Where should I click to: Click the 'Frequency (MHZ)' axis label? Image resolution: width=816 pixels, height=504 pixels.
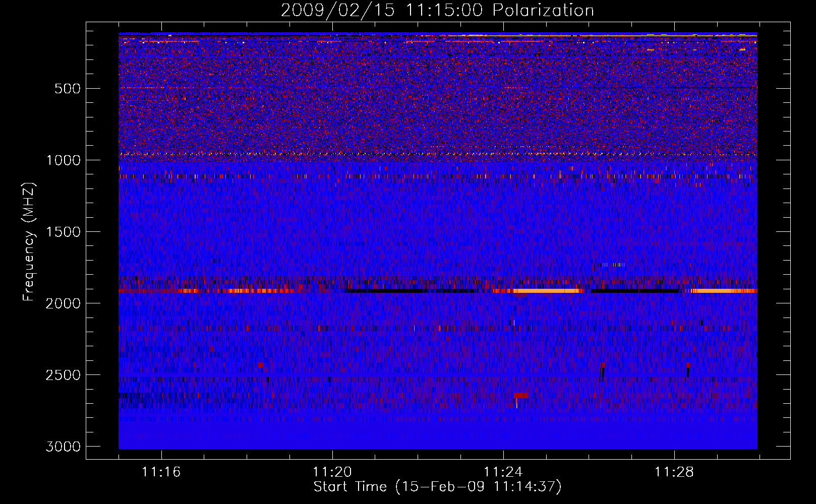pos(29,242)
